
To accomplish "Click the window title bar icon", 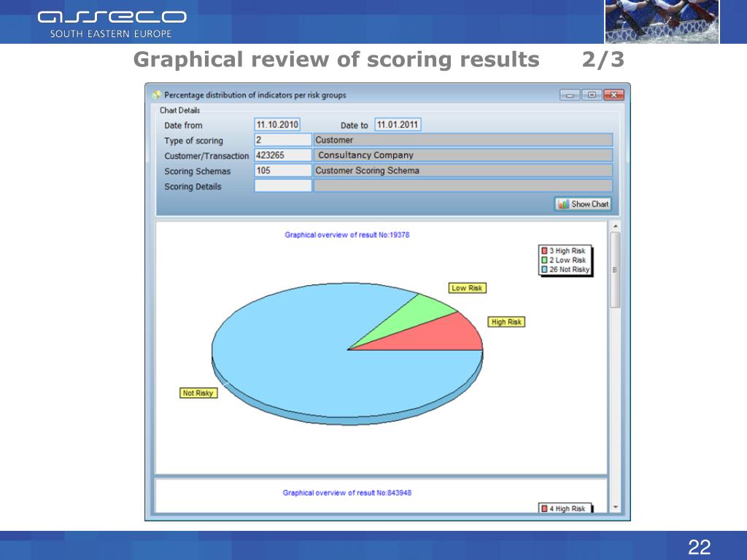I will pos(156,95).
